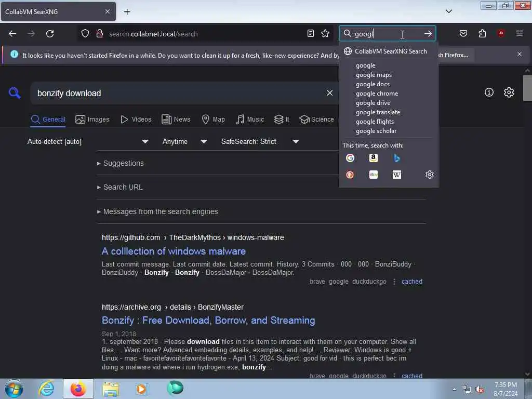Click the Firefox back arrow button

tap(12, 34)
